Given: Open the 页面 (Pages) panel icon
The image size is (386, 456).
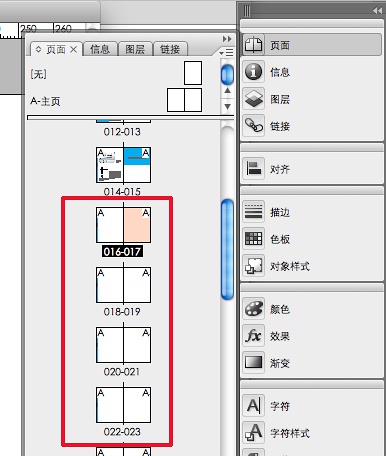Looking at the screenshot, I should click(254, 45).
